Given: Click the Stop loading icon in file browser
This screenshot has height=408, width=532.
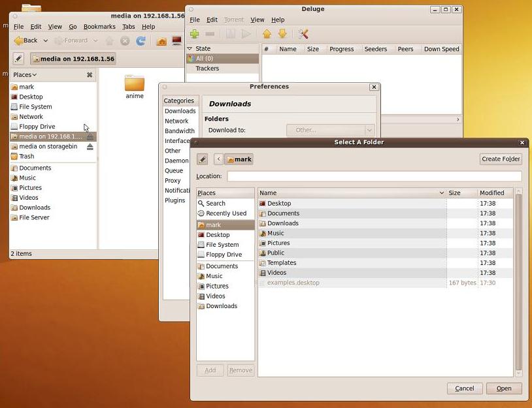Looking at the screenshot, I should (x=125, y=41).
